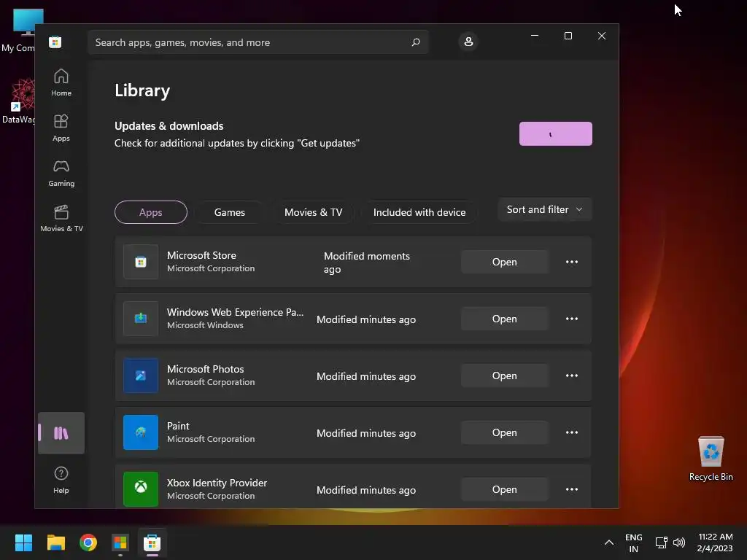Switch to the Movies & TV filter tab
Image resolution: width=747 pixels, height=560 pixels.
point(313,212)
